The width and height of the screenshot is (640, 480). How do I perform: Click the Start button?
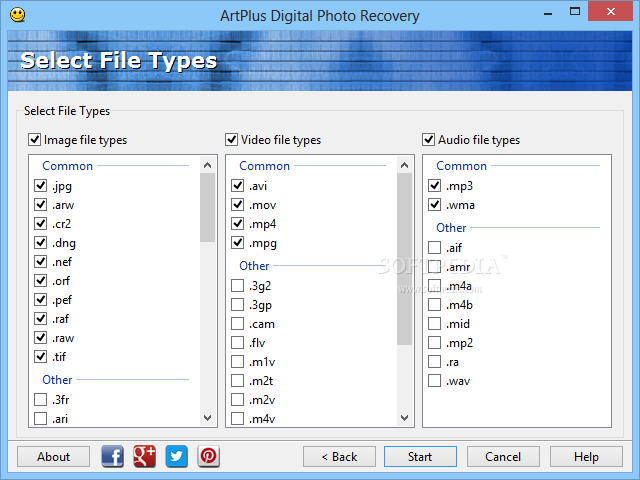tap(420, 456)
